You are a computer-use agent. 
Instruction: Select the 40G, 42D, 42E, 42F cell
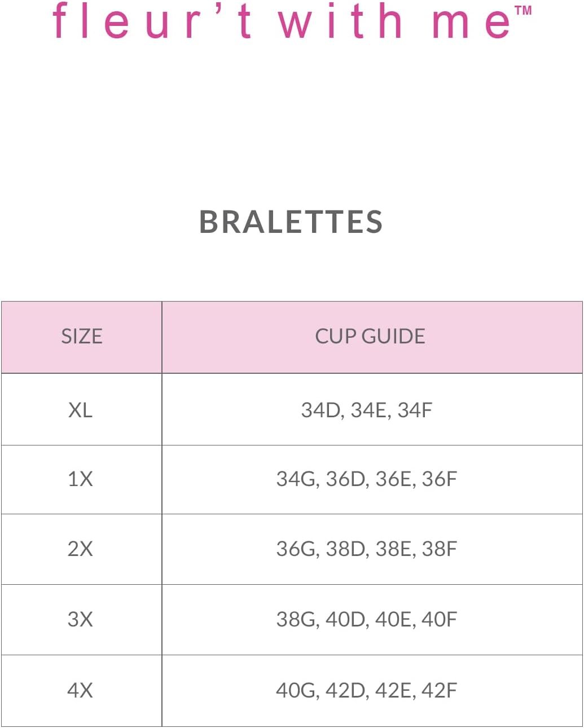372,690
